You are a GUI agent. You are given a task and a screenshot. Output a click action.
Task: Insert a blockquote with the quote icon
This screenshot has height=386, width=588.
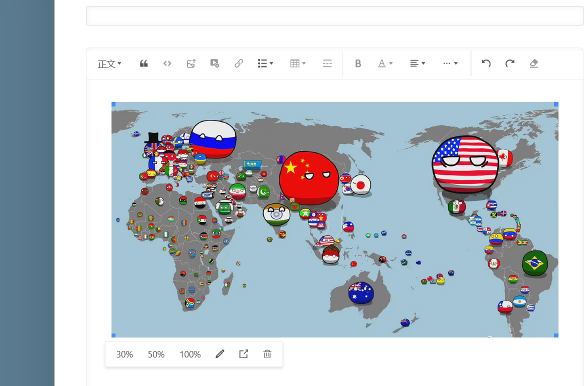pos(143,63)
